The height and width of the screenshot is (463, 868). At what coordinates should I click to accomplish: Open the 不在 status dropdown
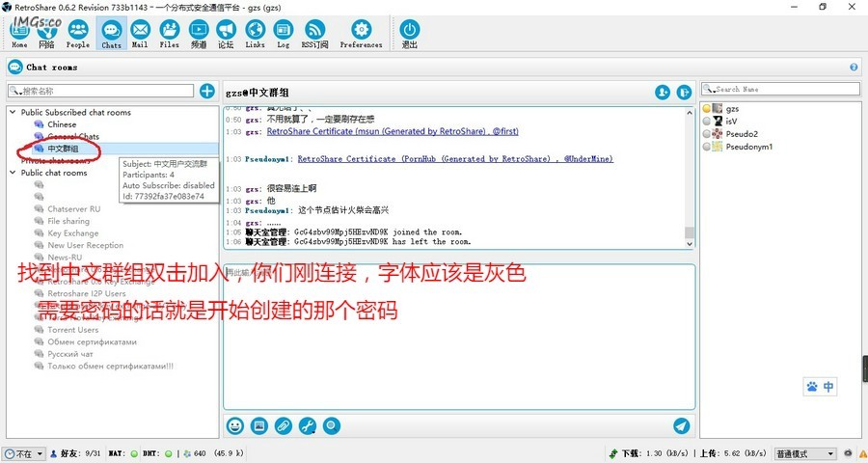click(x=24, y=453)
